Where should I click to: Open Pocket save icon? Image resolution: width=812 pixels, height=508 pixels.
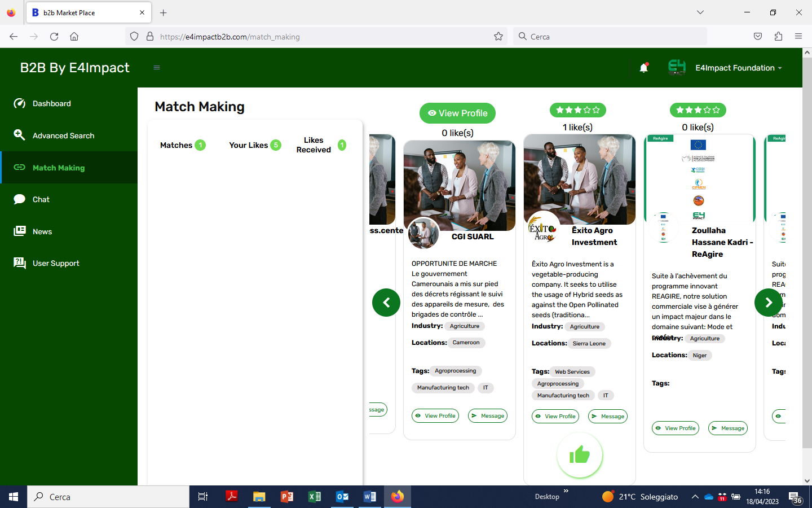click(x=758, y=36)
